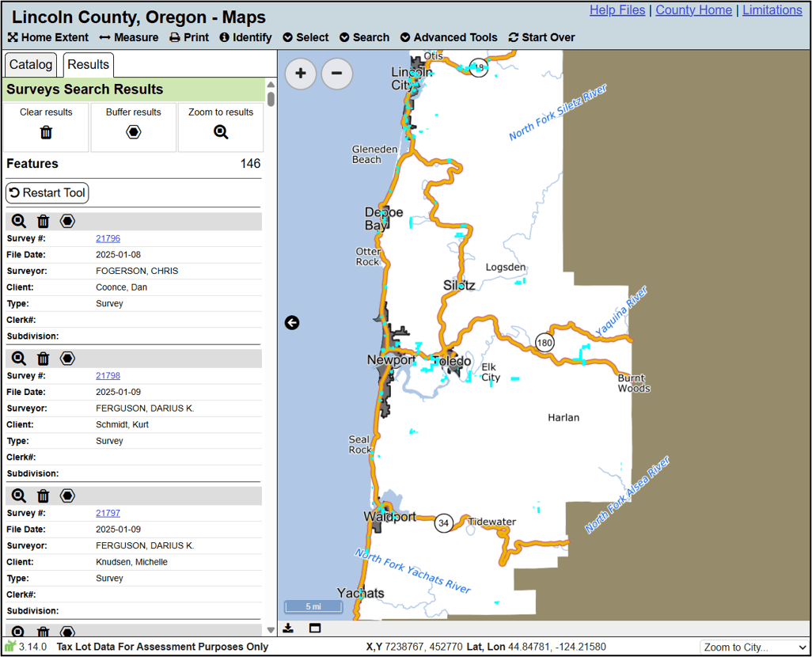Click the scrollbar up arrow
Screen dimensions: 812x657
271,85
